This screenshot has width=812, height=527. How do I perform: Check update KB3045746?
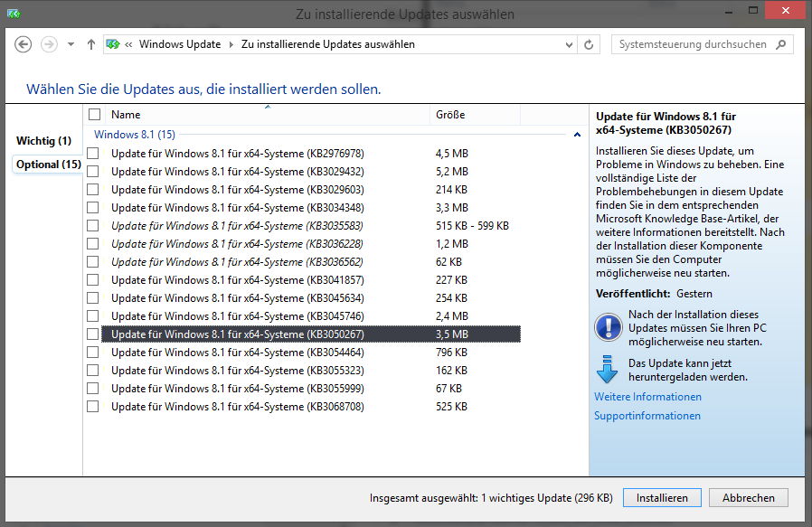[x=93, y=315]
